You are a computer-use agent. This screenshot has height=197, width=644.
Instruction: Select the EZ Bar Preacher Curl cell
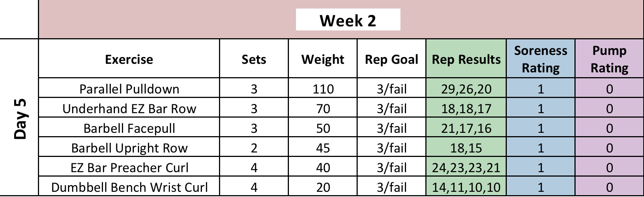point(129,168)
